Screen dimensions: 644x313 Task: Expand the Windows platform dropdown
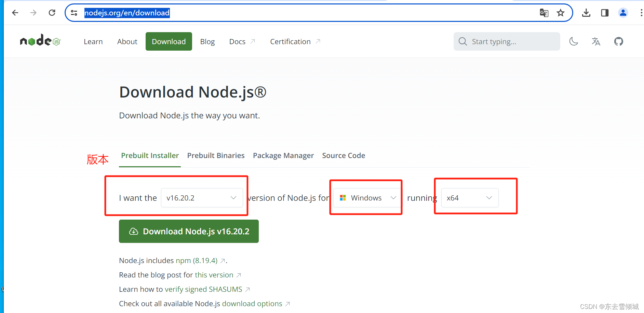pos(366,198)
